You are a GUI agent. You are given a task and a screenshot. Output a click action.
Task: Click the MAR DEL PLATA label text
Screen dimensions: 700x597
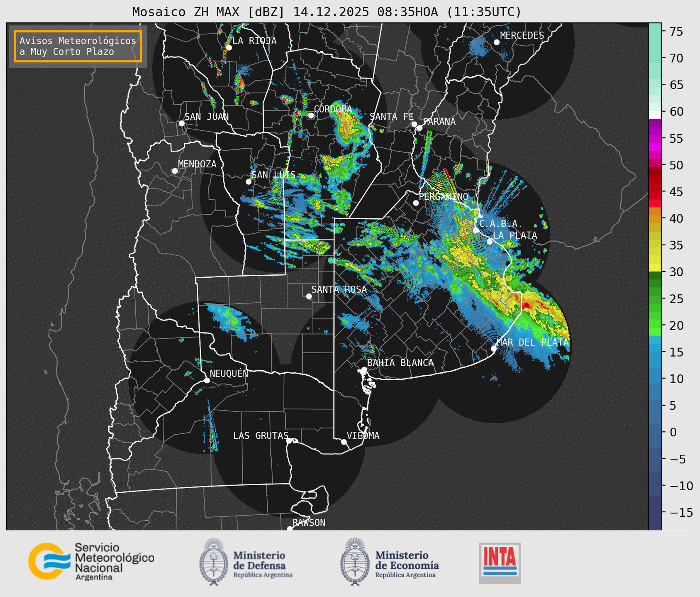(532, 342)
